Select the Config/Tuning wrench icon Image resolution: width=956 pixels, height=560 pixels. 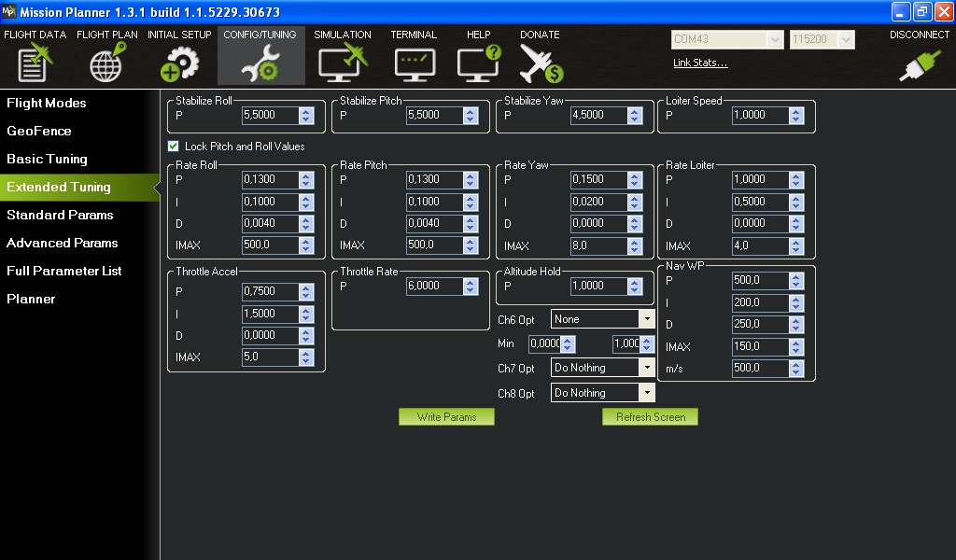(261, 63)
